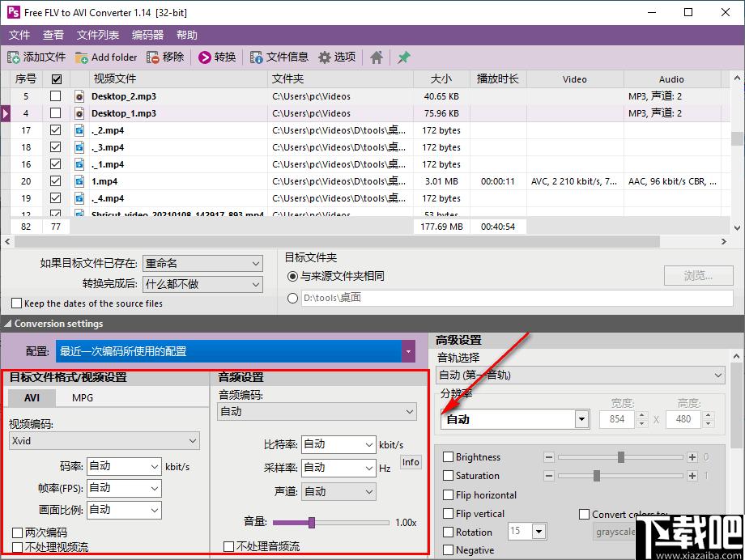Screen dimensions: 745x560
Task: Click the file icon of Desktop_2.mp3
Action: pyautogui.click(x=79, y=96)
